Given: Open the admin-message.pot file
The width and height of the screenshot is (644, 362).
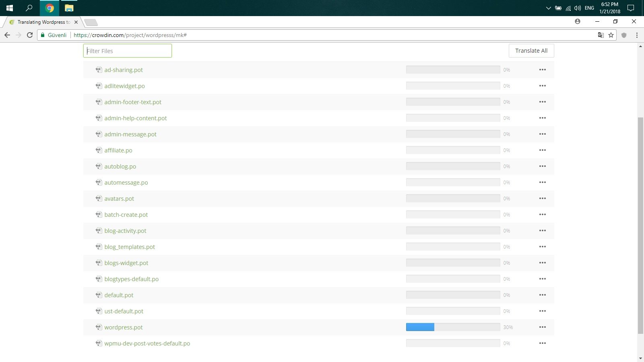Looking at the screenshot, I should (x=130, y=134).
